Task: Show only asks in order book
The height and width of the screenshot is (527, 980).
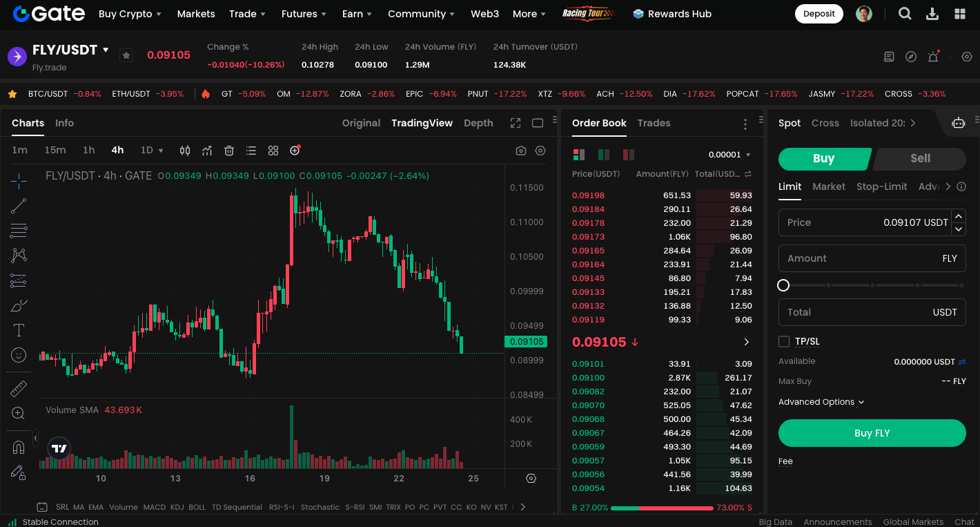Action: tap(628, 155)
